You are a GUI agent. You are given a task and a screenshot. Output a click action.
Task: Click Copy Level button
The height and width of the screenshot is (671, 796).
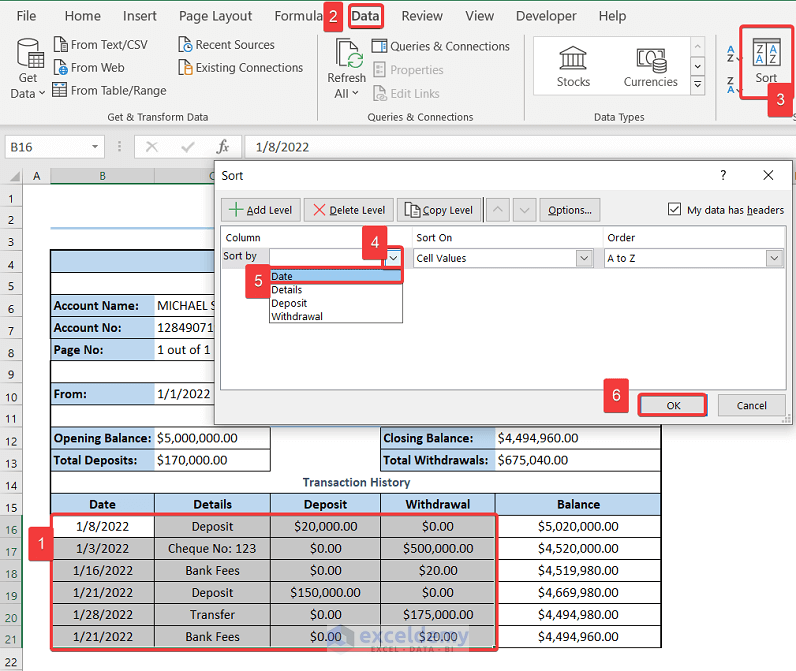tap(439, 210)
